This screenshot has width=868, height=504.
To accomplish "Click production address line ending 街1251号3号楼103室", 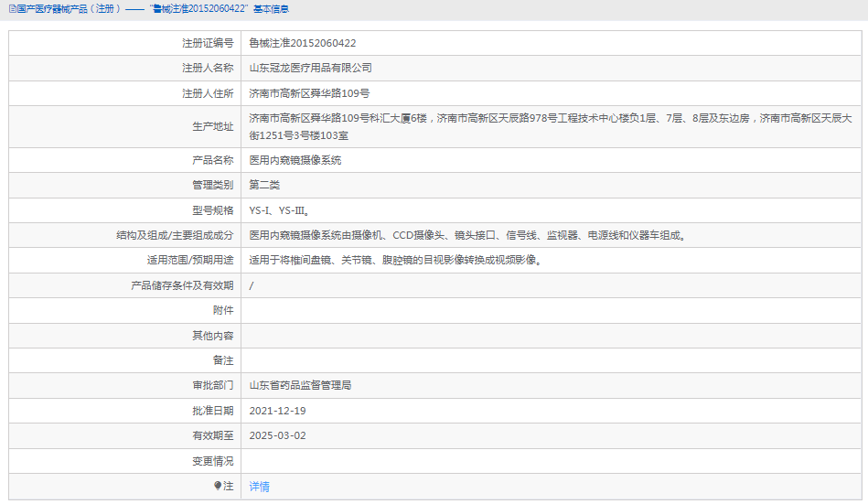I will tap(298, 135).
